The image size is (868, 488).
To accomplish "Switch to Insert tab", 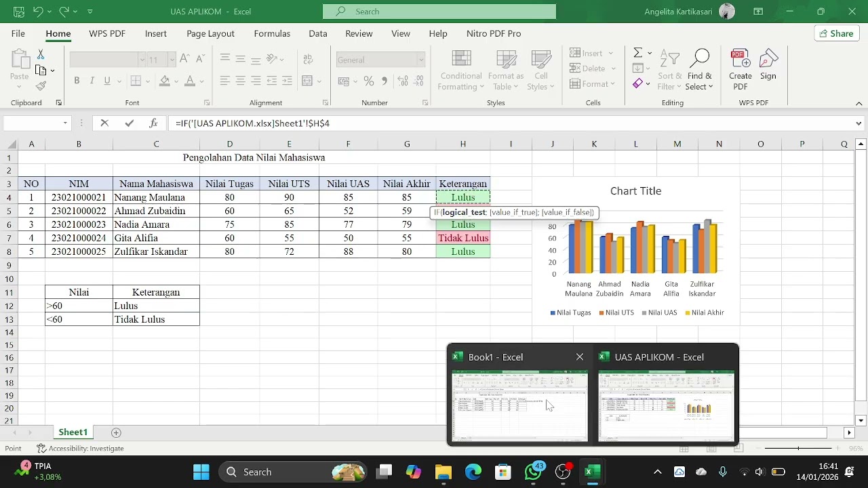I will [x=156, y=33].
